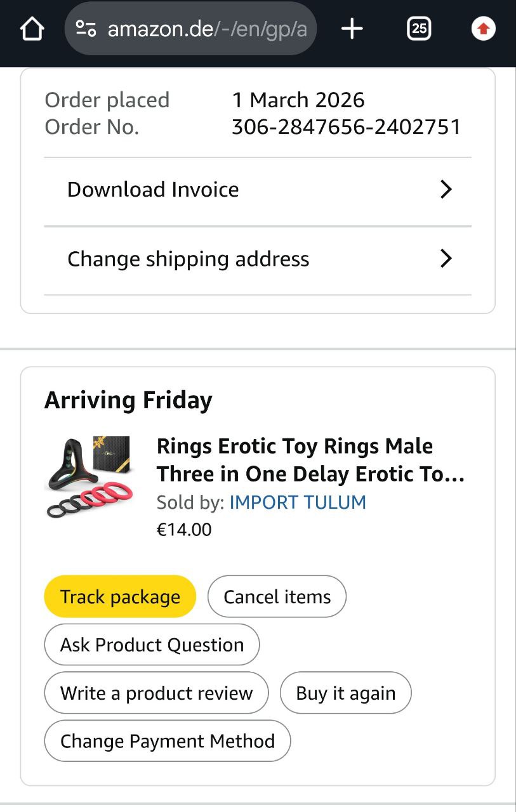Tap the amazon.de URL address field
This screenshot has width=516, height=812.
[207, 29]
